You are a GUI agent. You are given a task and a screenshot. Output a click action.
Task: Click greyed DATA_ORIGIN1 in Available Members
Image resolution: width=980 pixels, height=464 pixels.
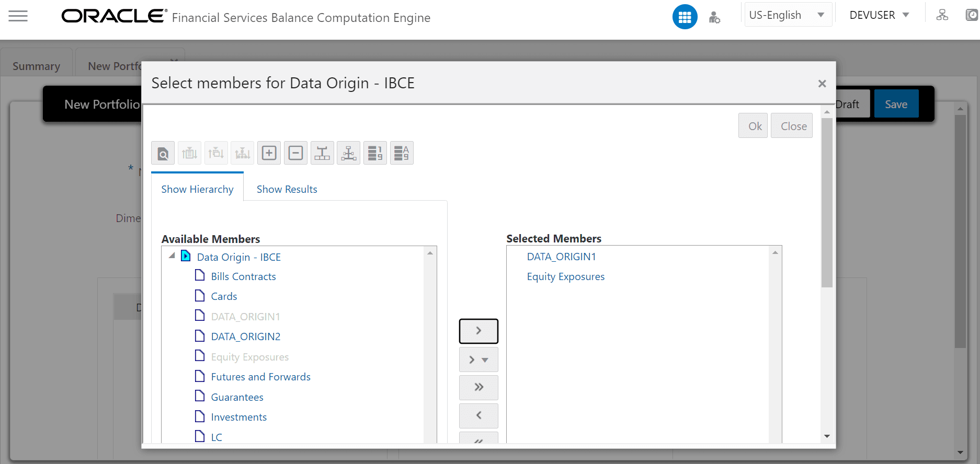tap(245, 317)
